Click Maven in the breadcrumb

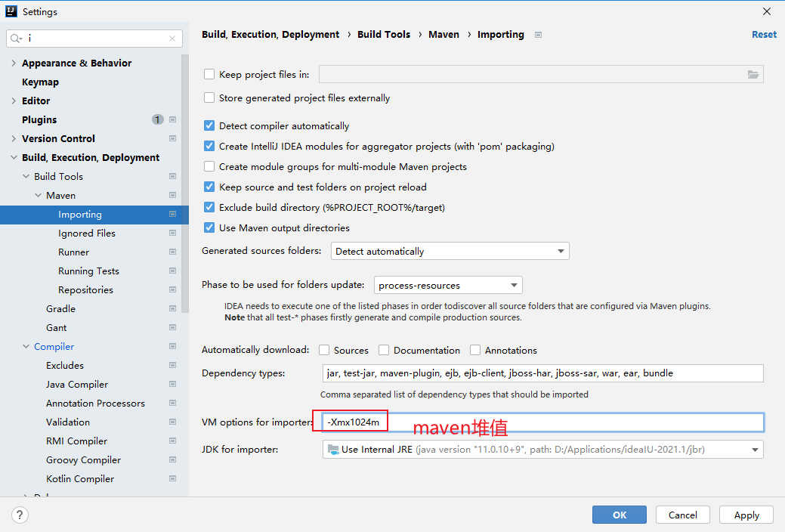(x=443, y=35)
